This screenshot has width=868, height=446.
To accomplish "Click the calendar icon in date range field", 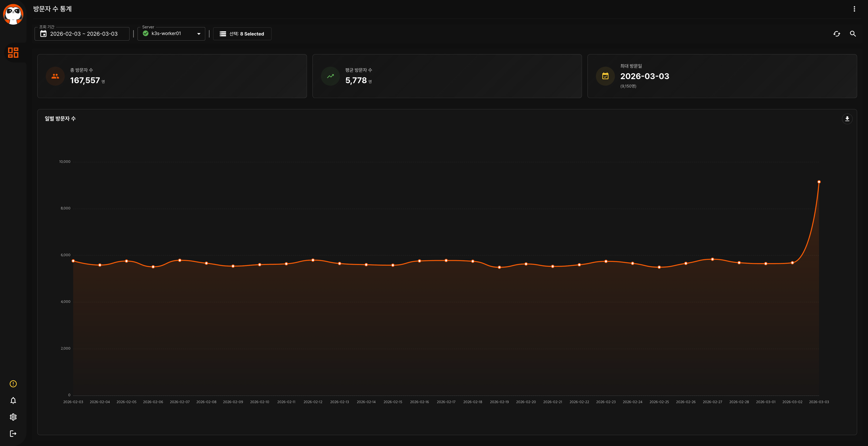I will [x=43, y=34].
